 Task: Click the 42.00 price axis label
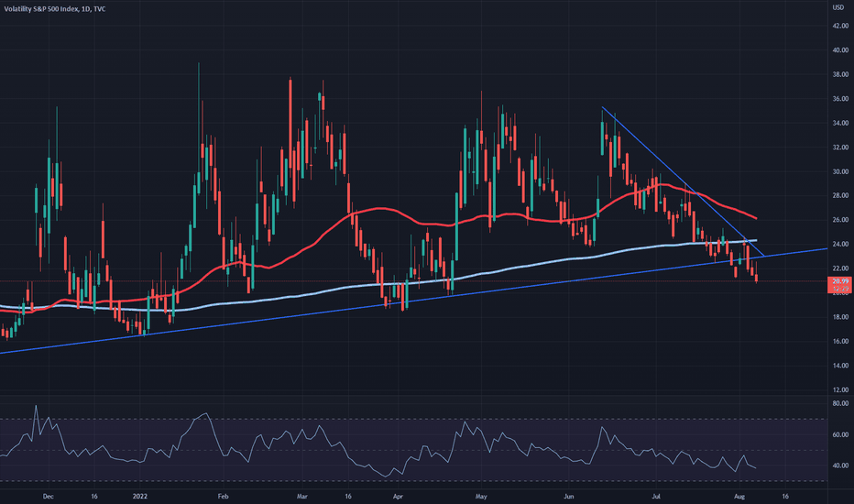[840, 26]
